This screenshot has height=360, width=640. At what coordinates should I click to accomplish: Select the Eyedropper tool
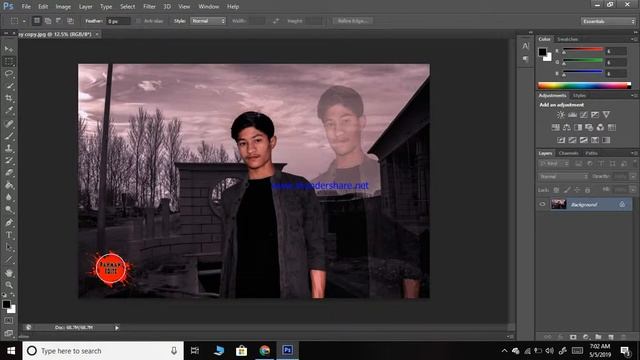coord(9,111)
